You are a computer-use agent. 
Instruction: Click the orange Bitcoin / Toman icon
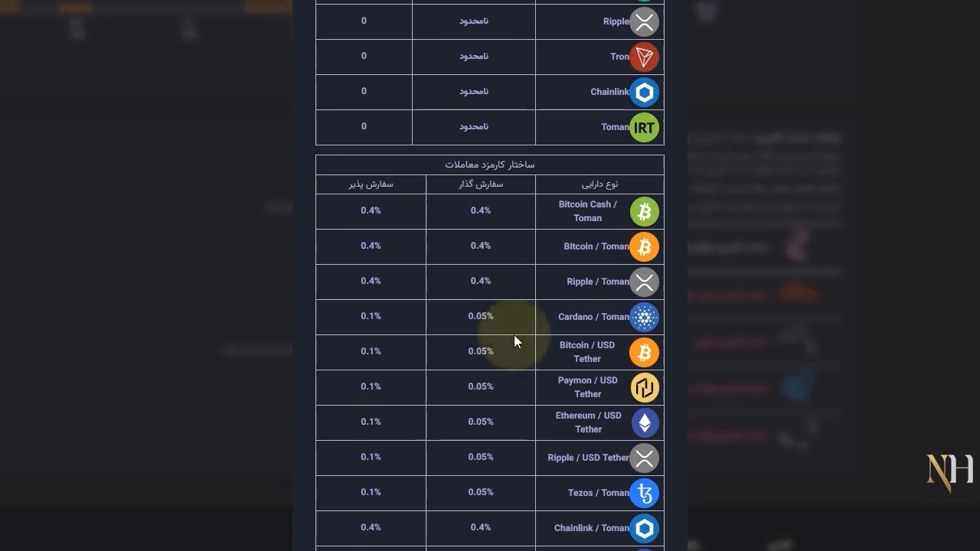tap(644, 247)
